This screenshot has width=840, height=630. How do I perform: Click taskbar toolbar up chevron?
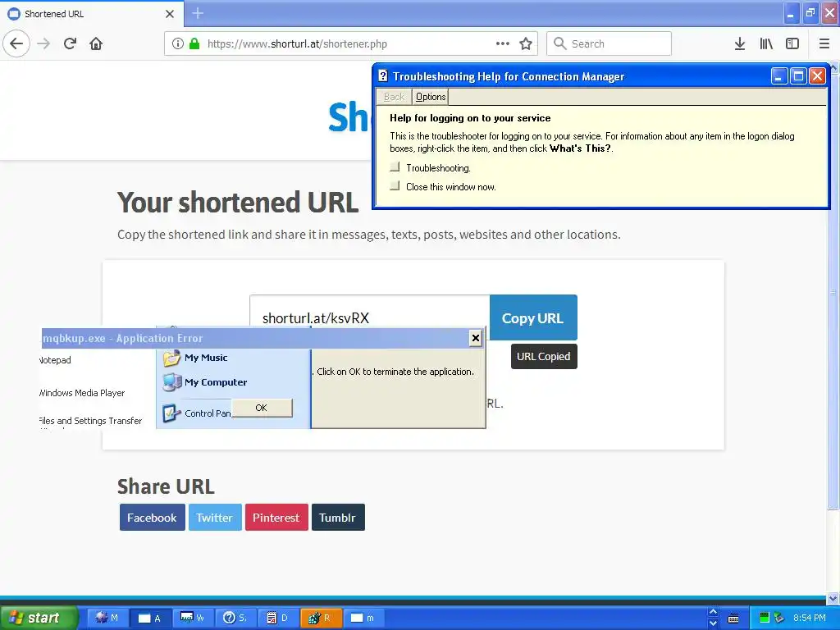(713, 612)
